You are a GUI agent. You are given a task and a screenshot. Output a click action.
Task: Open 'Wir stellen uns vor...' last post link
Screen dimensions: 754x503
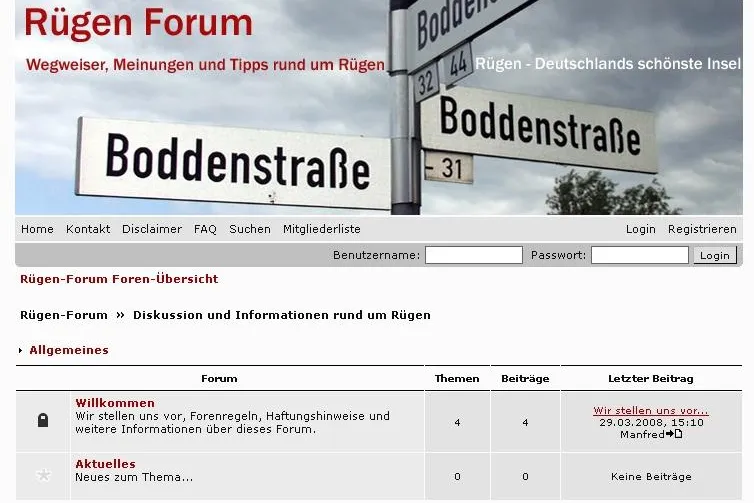click(x=651, y=411)
